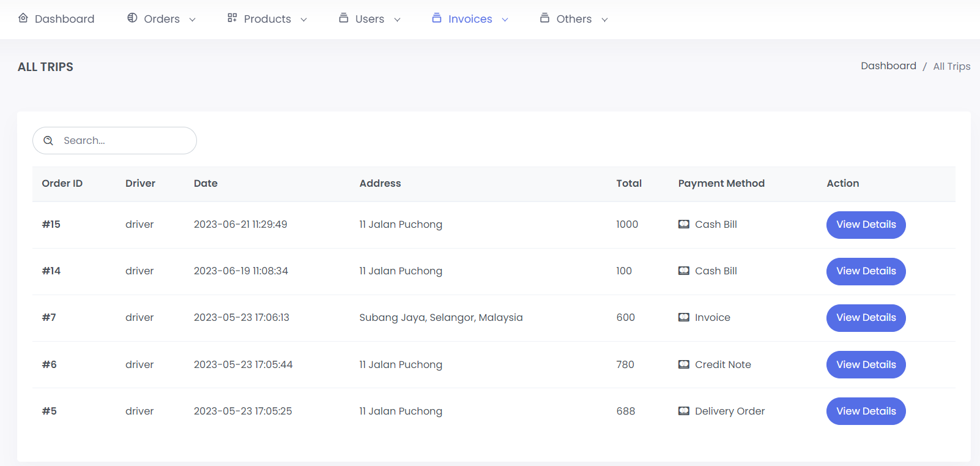980x466 pixels.
Task: Open the Invoices menu
Action: (470, 19)
